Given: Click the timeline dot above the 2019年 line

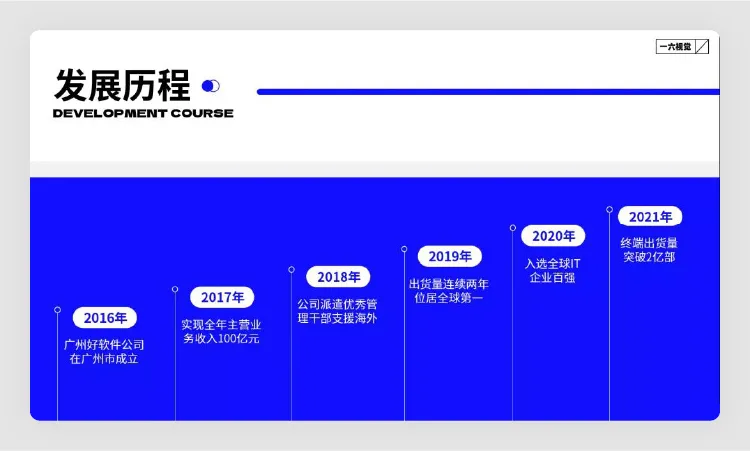Looking at the screenshot, I should coord(404,249).
